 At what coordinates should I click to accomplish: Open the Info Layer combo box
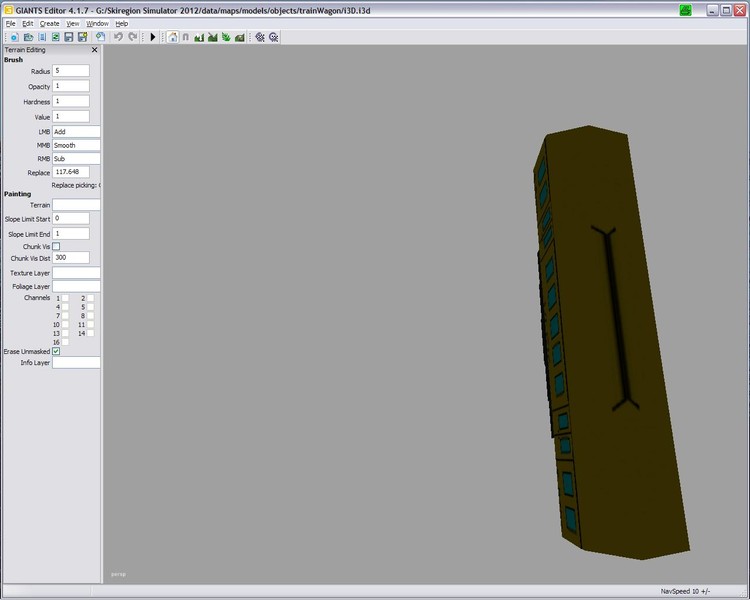[x=76, y=363]
